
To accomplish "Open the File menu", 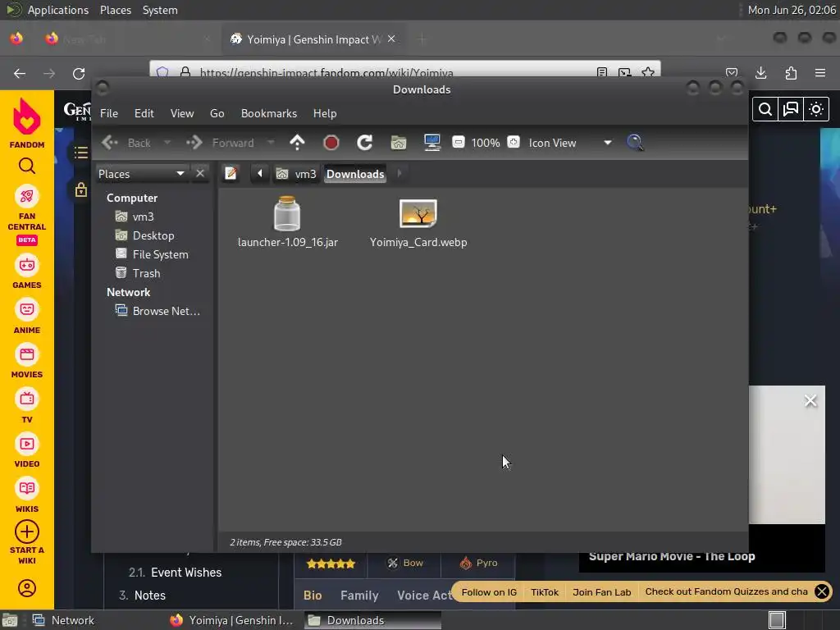I will pos(109,113).
